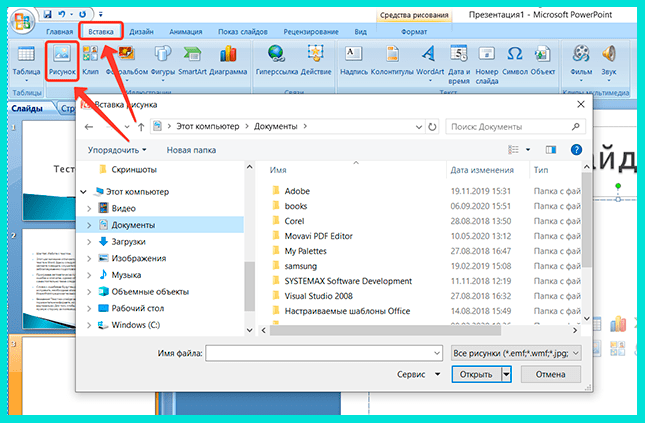Undo last action in quick access toolbar
Viewport: 645px width, 423px height.
62,14
